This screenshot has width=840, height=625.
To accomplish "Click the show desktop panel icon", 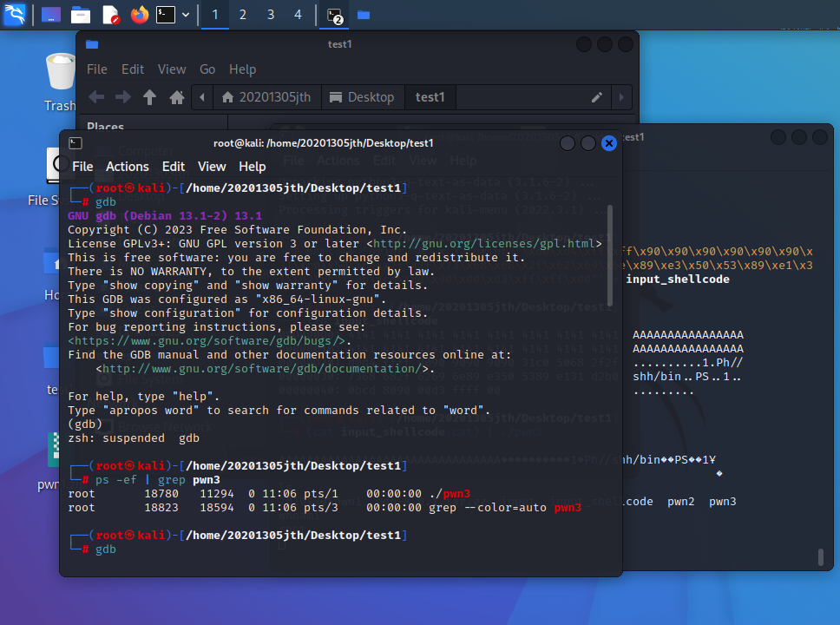I will click(x=51, y=15).
